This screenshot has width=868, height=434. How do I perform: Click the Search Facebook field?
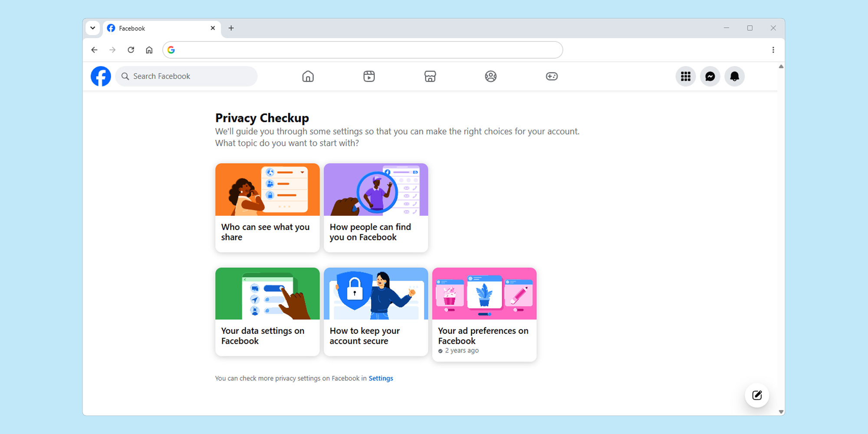coord(187,76)
